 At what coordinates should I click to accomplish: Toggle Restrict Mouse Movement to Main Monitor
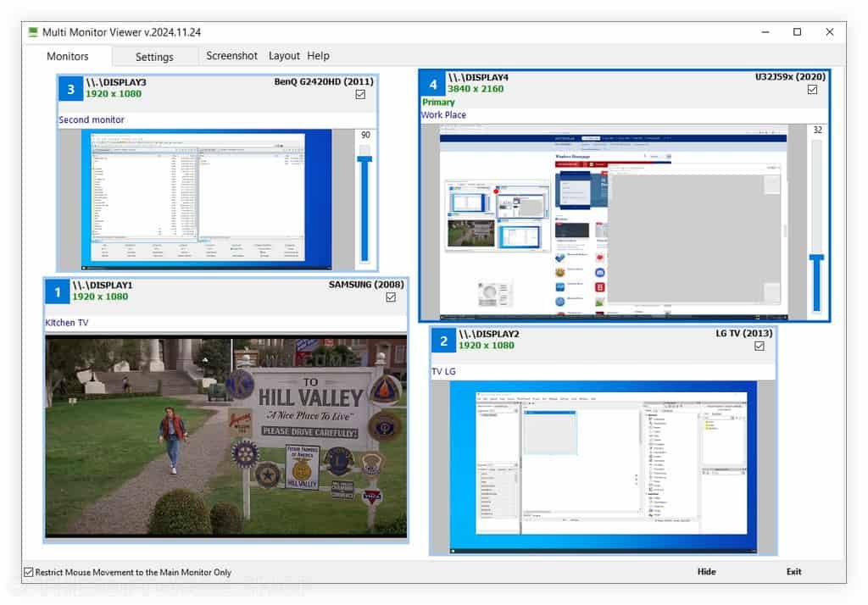point(28,572)
